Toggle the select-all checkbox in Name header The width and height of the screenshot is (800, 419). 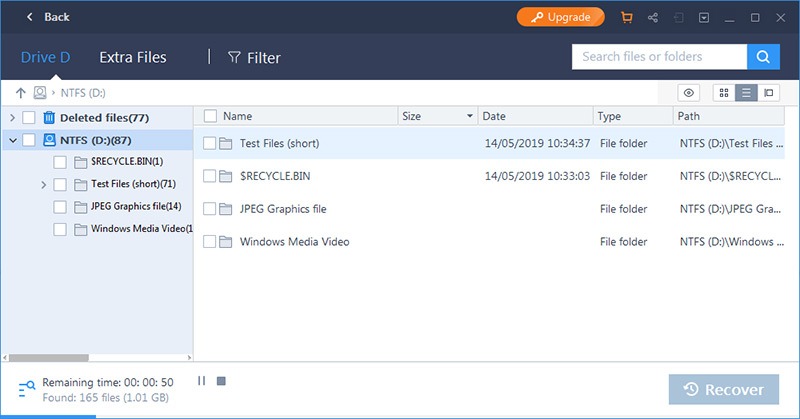tap(210, 116)
